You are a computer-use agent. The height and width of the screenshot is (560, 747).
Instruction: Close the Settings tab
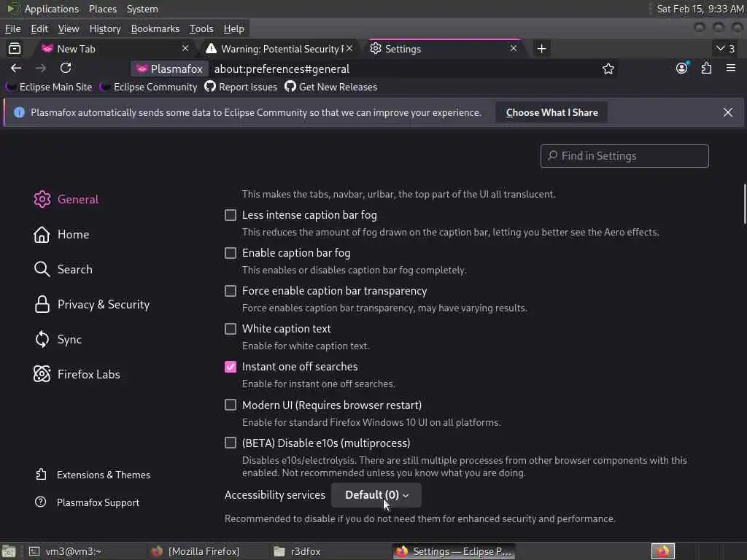514,49
